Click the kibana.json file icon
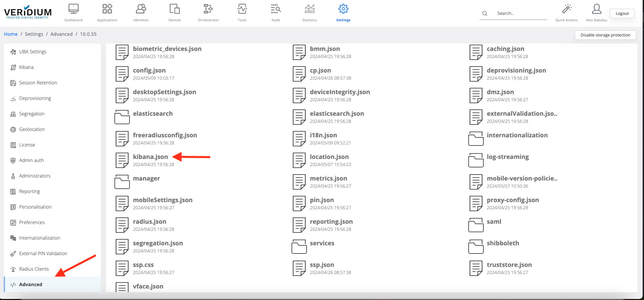 click(x=122, y=160)
